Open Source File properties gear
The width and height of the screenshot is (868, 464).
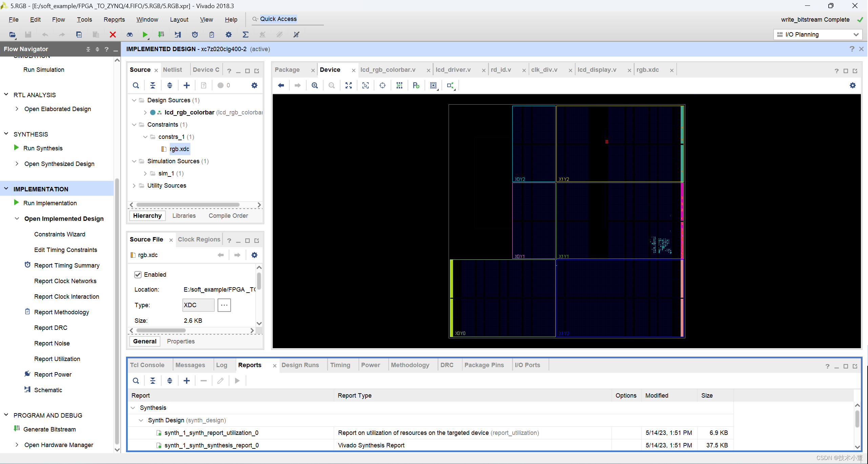point(254,255)
